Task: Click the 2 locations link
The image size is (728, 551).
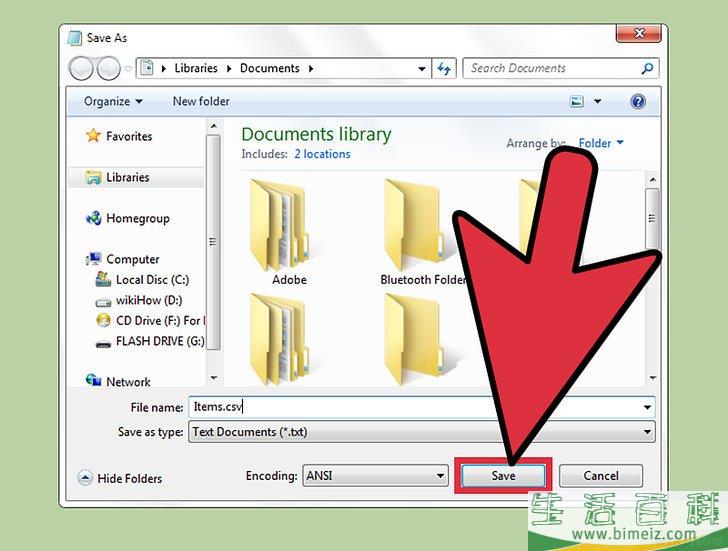Action: tap(322, 154)
